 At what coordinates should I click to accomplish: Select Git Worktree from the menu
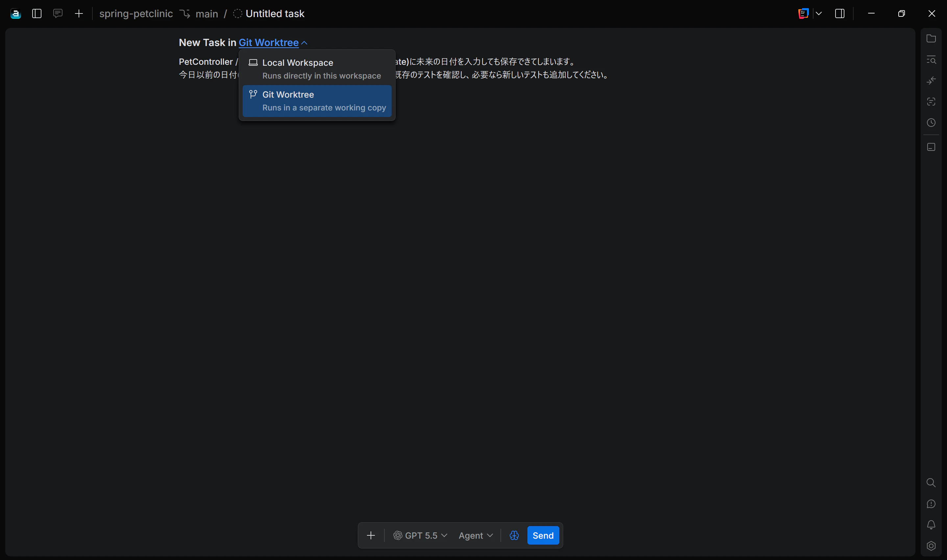pos(317,101)
